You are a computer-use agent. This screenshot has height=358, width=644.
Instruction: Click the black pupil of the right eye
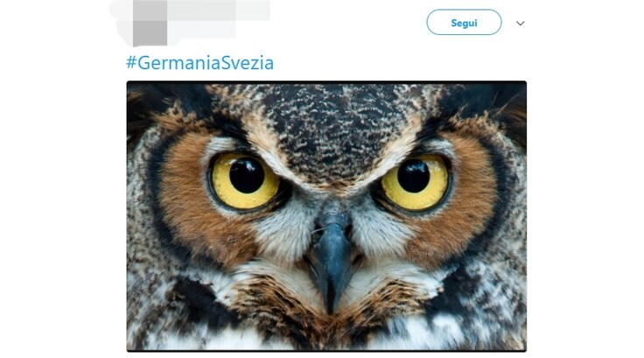(414, 176)
